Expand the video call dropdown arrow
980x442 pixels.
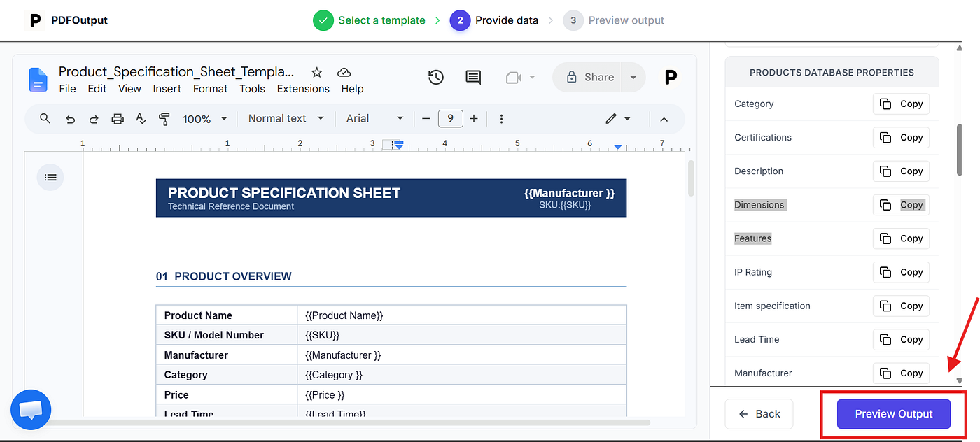532,78
